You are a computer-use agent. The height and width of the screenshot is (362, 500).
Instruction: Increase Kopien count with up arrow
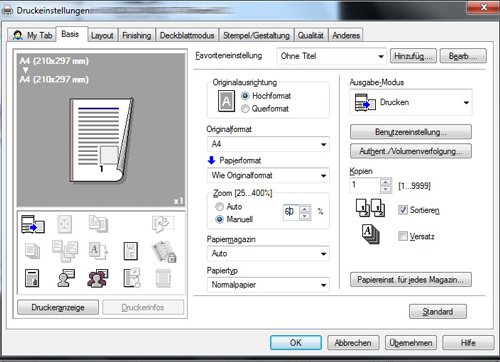tap(386, 182)
